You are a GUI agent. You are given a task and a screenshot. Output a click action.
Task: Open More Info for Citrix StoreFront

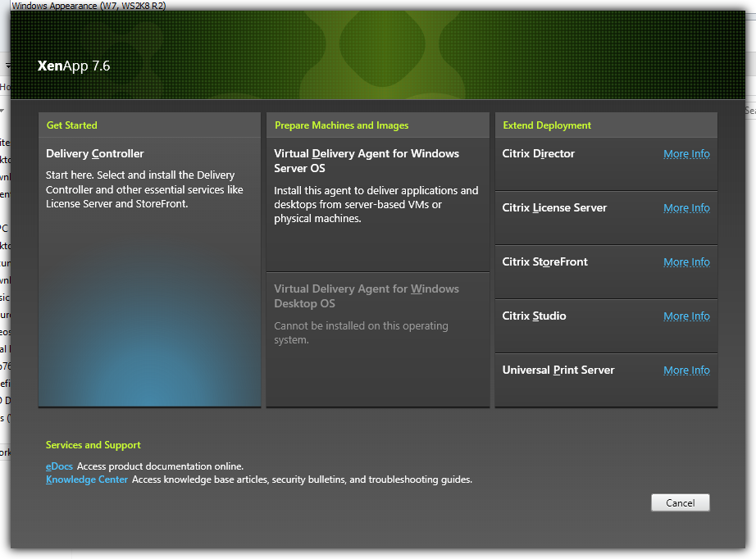pyautogui.click(x=686, y=261)
